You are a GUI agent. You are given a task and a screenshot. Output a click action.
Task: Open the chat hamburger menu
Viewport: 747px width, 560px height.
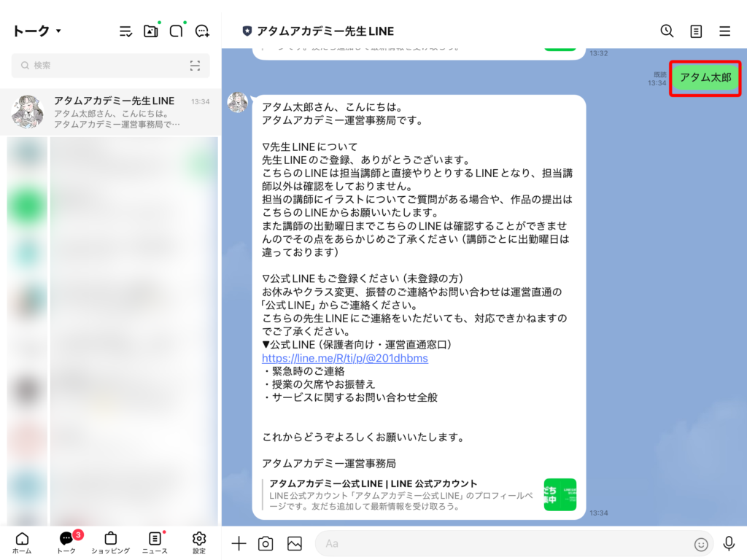tap(724, 31)
